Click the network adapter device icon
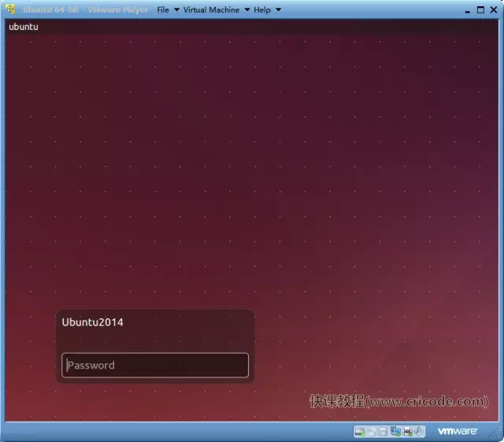This screenshot has height=442, width=504. [x=395, y=432]
